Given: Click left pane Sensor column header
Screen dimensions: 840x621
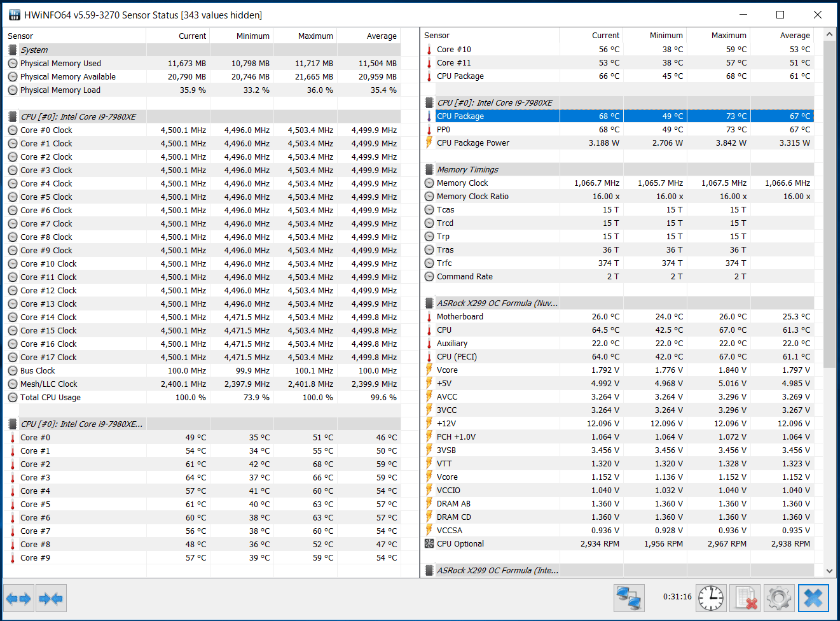Looking at the screenshot, I should pos(75,36).
